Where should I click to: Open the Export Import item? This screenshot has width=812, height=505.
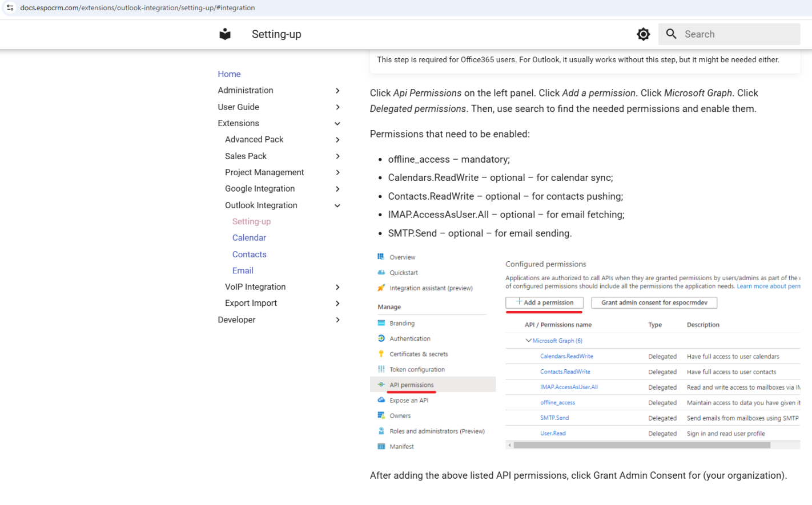point(251,303)
